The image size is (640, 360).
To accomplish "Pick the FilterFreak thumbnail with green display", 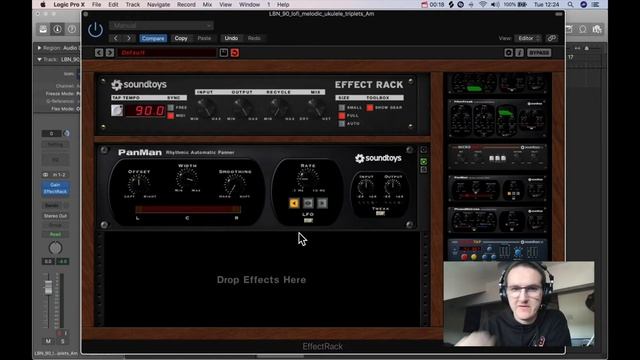I will (497, 119).
